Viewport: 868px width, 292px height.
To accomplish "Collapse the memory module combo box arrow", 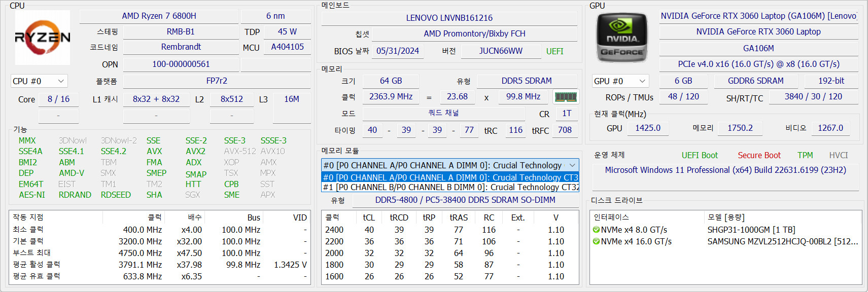I will click(x=572, y=165).
